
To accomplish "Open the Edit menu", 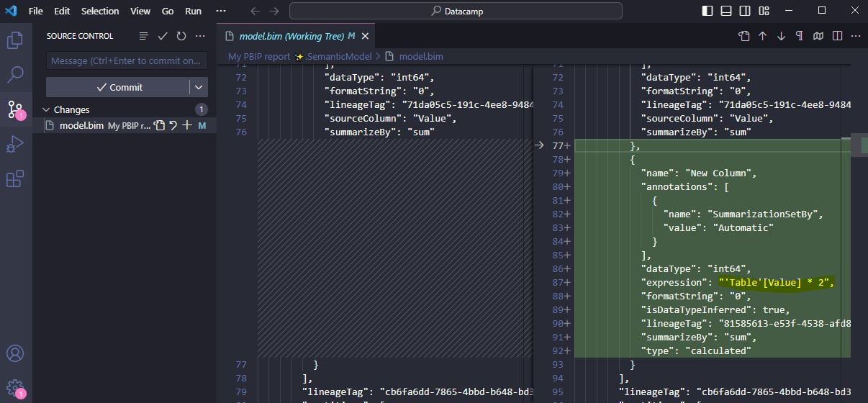I will (62, 11).
